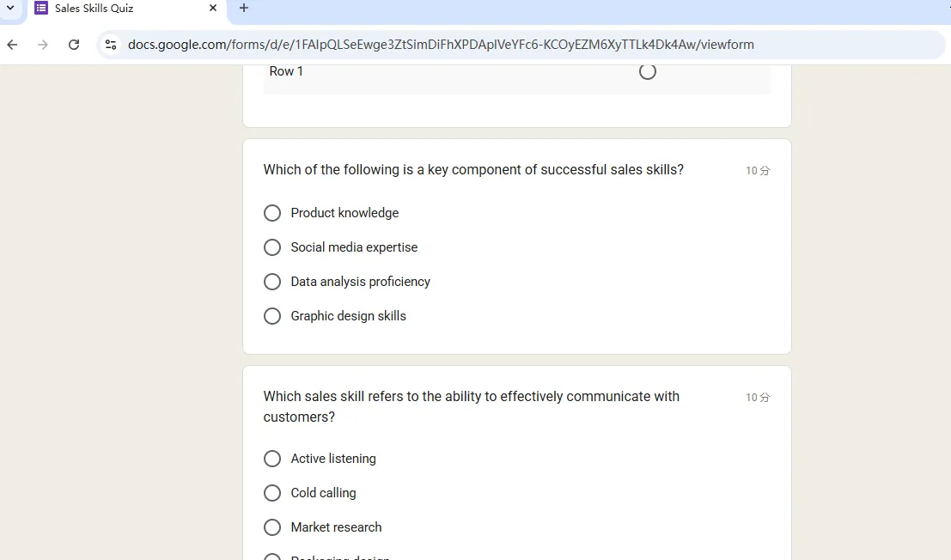Click the key component of sales skills question text
The height and width of the screenshot is (560, 951).
tap(473, 170)
